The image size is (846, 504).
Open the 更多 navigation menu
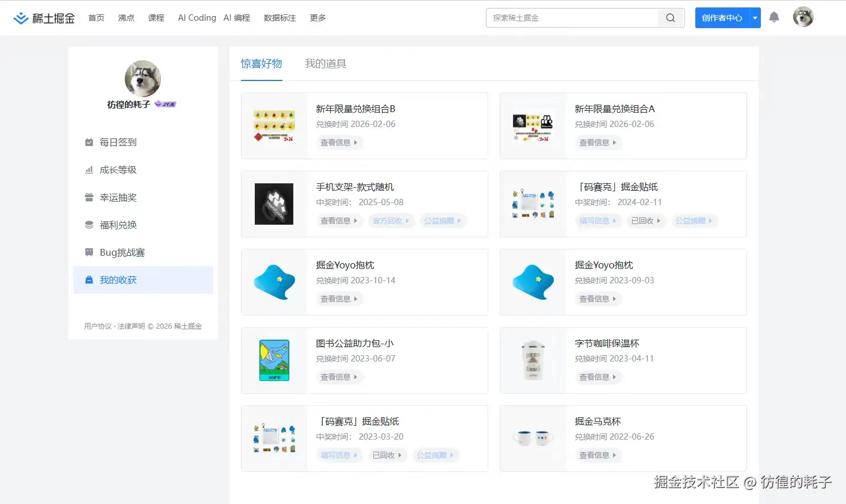(317, 18)
